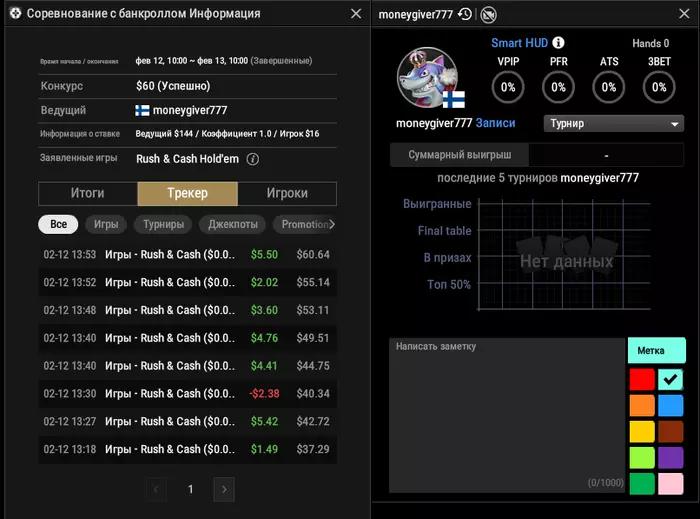Pick the brown label color
Image resolution: width=700 pixels, height=519 pixels.
tap(670, 432)
